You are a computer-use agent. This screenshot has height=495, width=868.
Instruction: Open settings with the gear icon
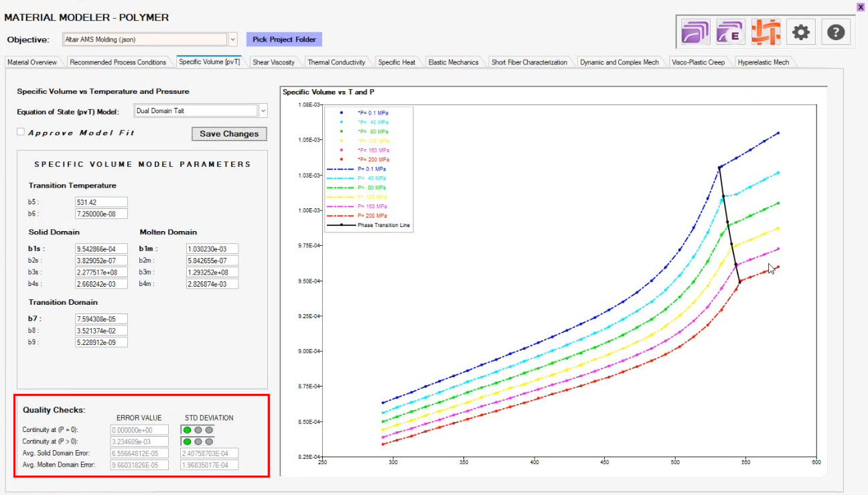(800, 32)
